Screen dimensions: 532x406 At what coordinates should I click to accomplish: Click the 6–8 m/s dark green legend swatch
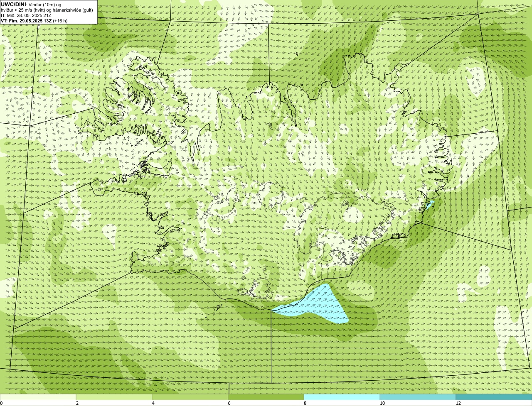coord(266,397)
